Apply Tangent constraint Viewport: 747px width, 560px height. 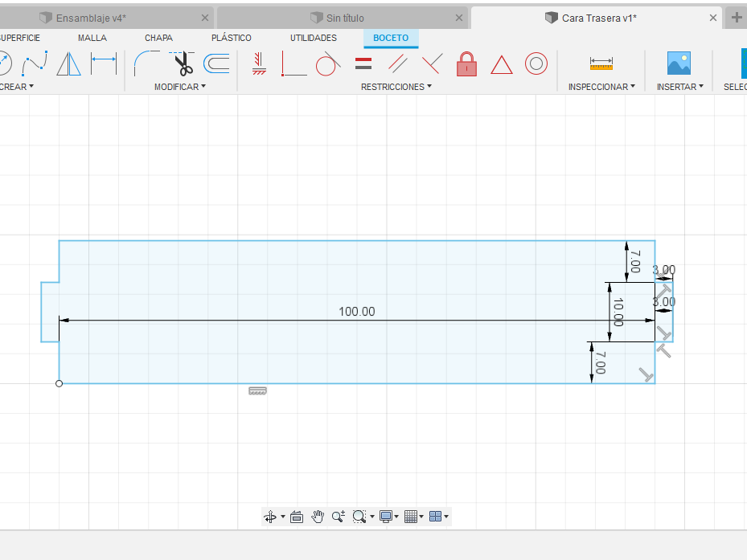coord(328,63)
